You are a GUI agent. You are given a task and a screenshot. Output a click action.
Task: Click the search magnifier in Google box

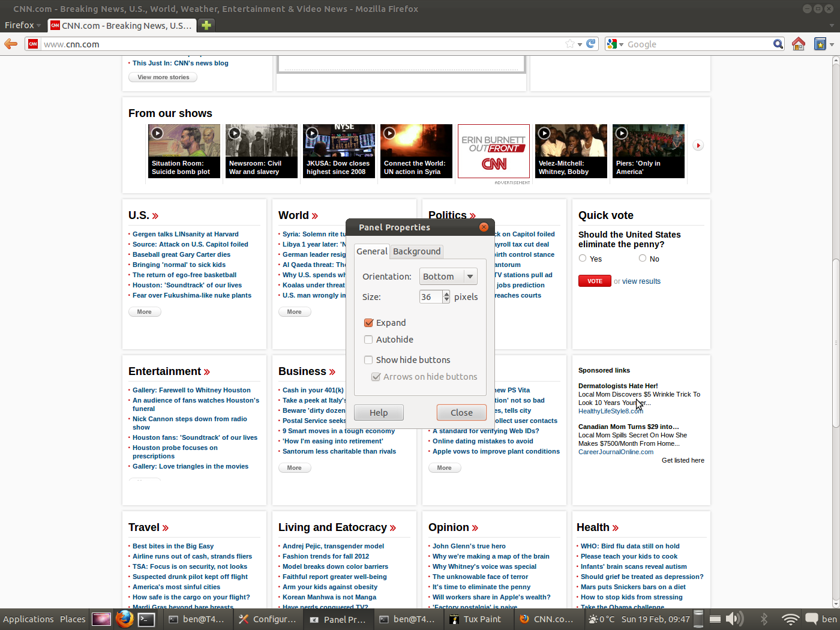pos(778,44)
